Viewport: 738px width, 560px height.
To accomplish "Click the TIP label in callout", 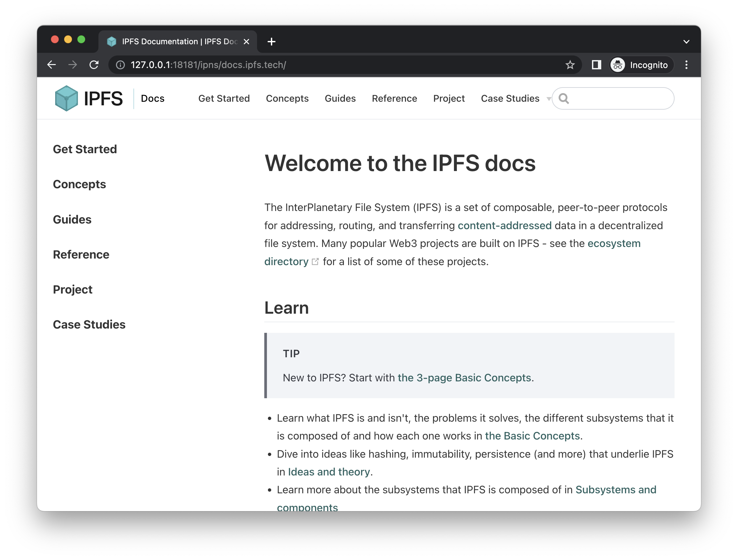I will [x=291, y=354].
